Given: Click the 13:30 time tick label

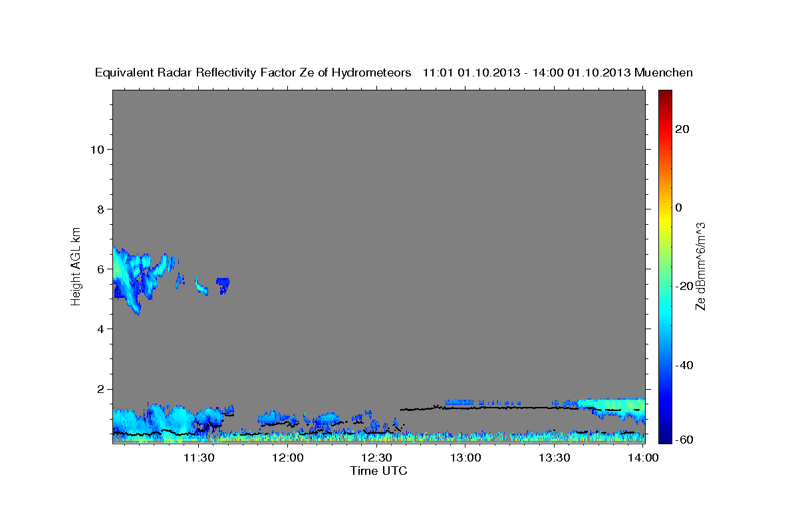Looking at the screenshot, I should [x=555, y=458].
